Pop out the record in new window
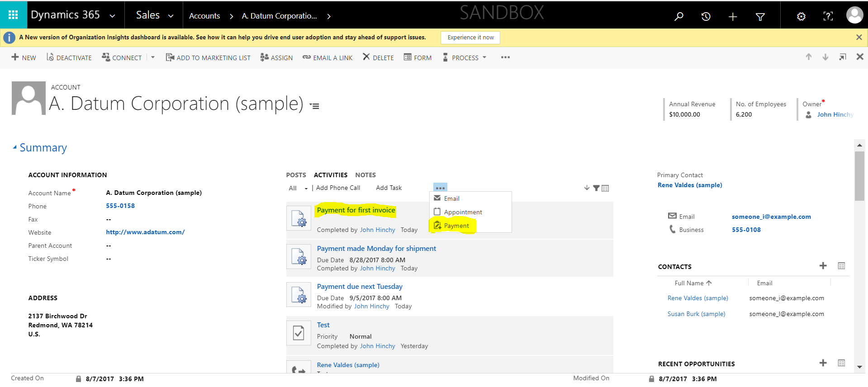This screenshot has height=387, width=868. click(x=842, y=57)
